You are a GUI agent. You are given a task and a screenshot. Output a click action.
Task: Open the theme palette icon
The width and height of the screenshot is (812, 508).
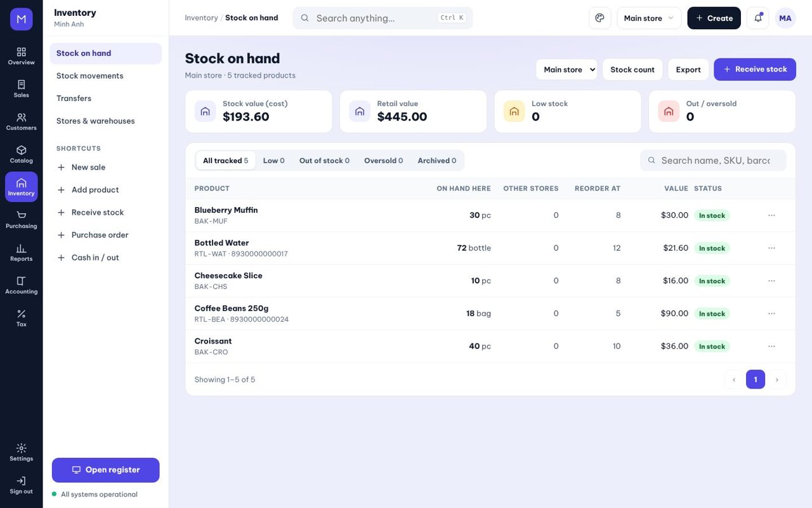(600, 18)
